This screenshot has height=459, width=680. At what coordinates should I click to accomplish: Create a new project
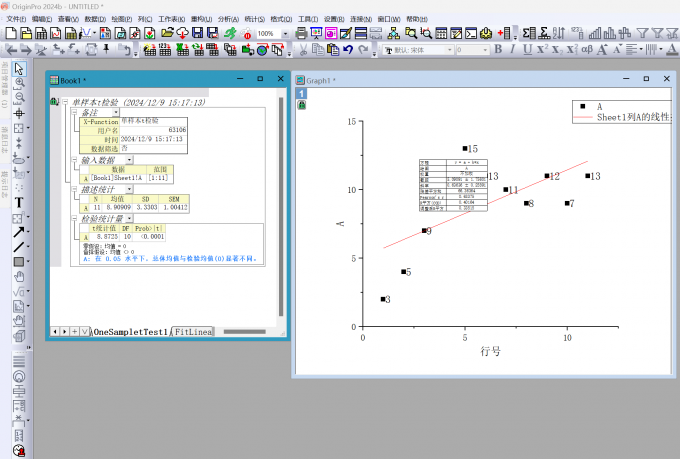11,33
